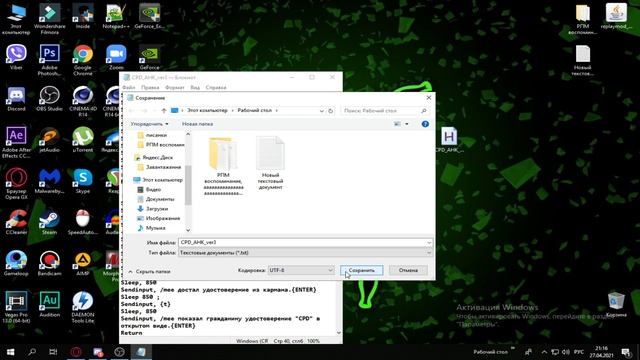Open Bandicam desktop icon
This screenshot has width=640, height=360.
point(49,264)
